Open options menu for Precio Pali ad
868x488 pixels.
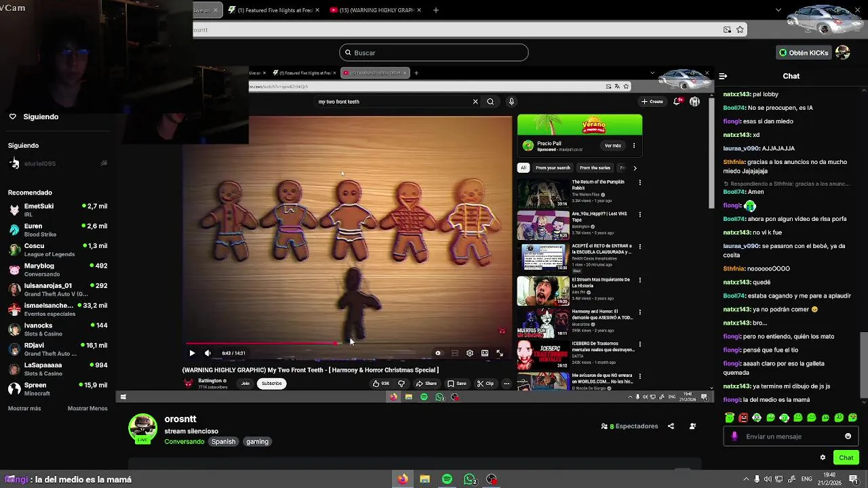(x=634, y=146)
